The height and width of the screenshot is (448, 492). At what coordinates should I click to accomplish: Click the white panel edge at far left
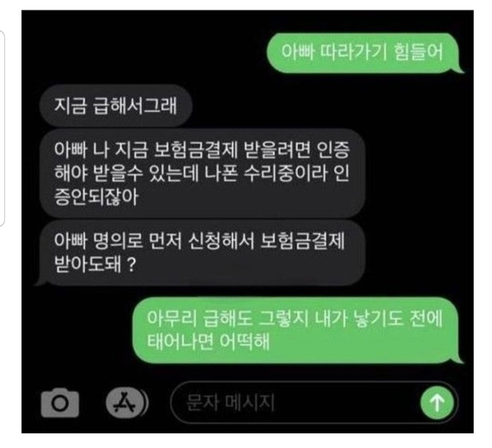click(2, 129)
